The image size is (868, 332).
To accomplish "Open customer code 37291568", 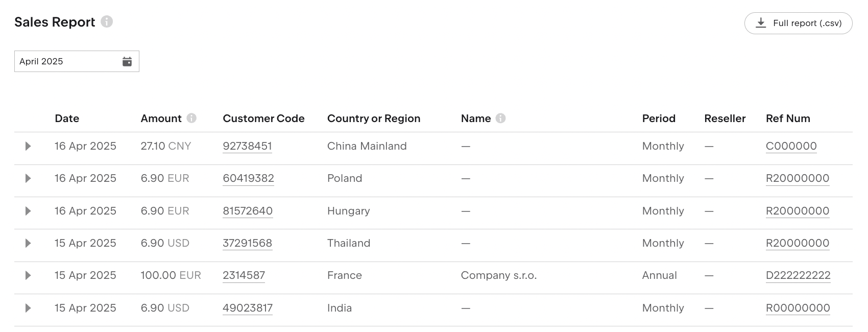I will point(247,243).
